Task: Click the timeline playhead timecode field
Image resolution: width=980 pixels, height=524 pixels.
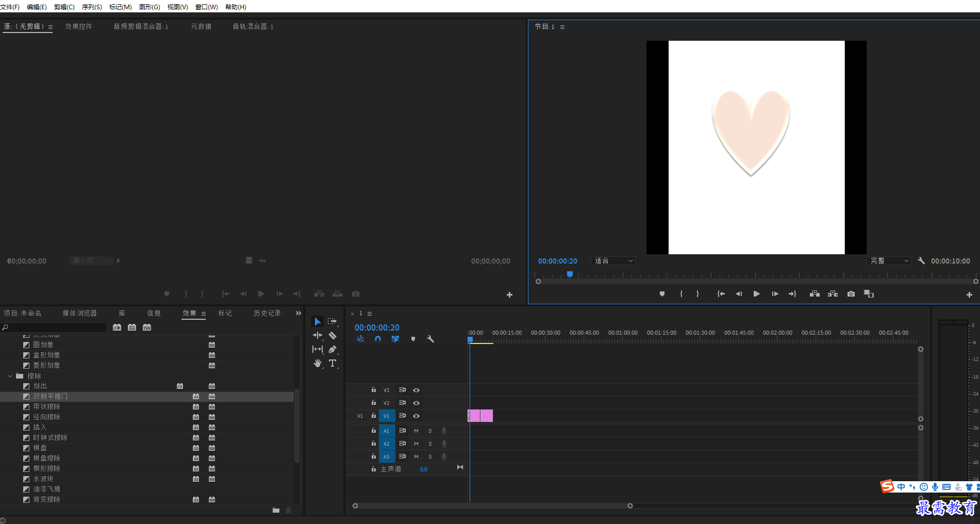Action: point(377,327)
